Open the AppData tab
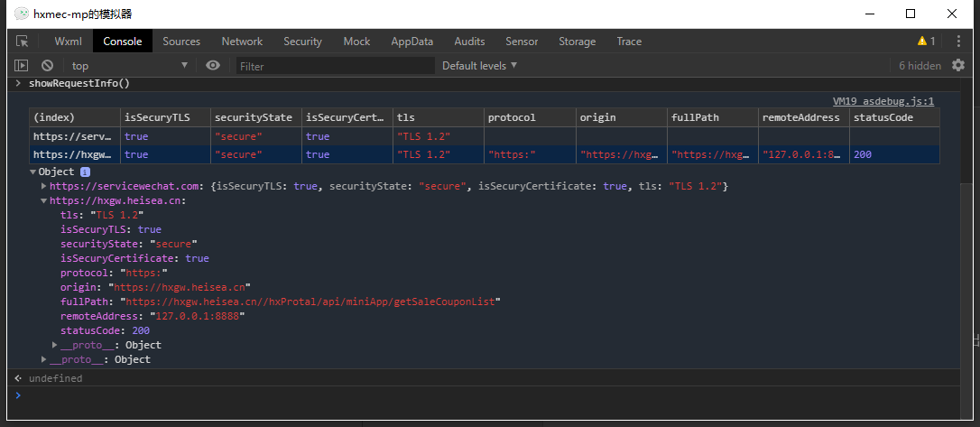The height and width of the screenshot is (427, 980). 411,42
